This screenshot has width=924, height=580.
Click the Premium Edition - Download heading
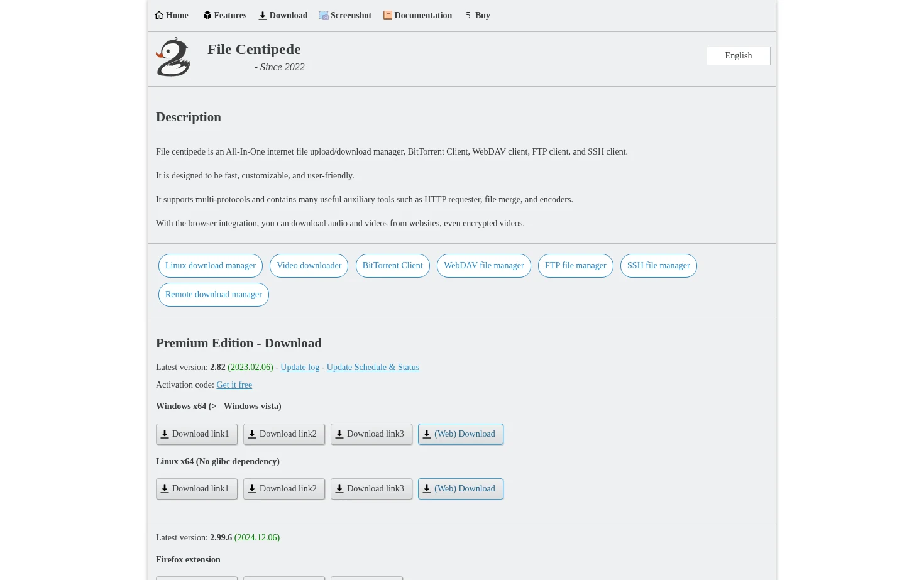pyautogui.click(x=239, y=343)
